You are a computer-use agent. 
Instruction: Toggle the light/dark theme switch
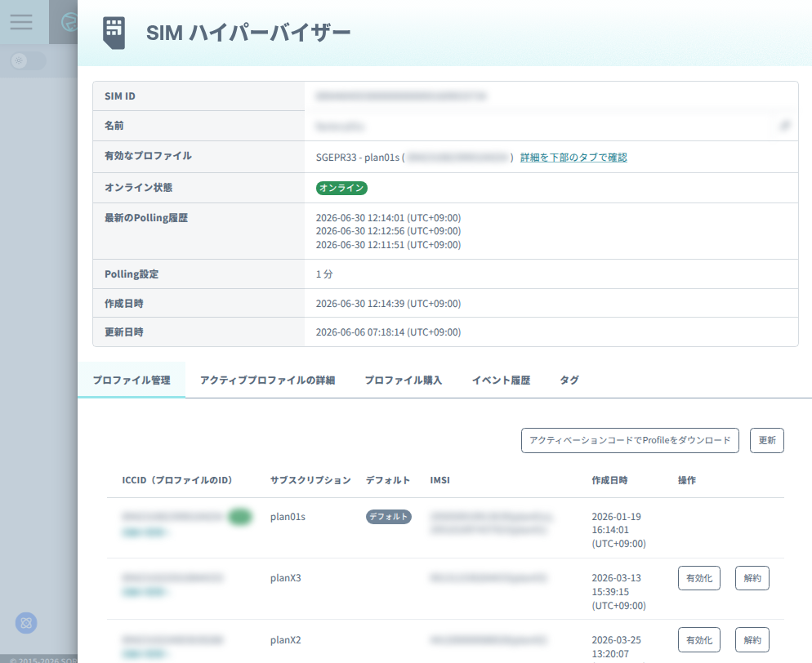pos(29,61)
